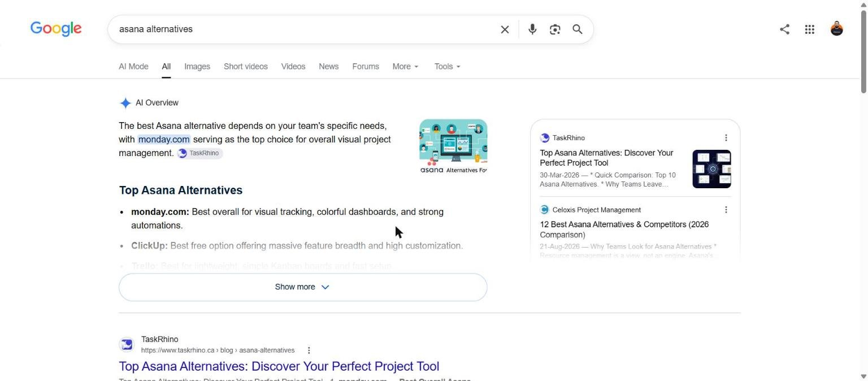Click into the 'asana alternatives' search field

[305, 29]
